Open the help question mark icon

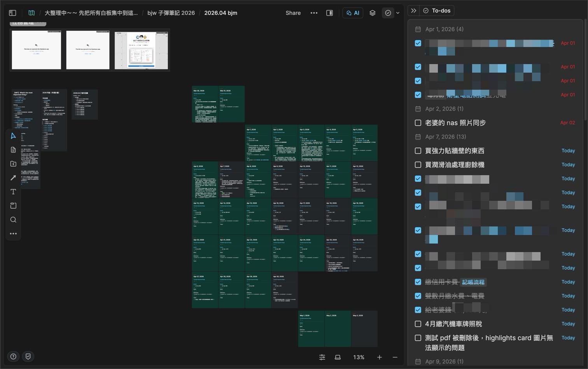tap(13, 357)
